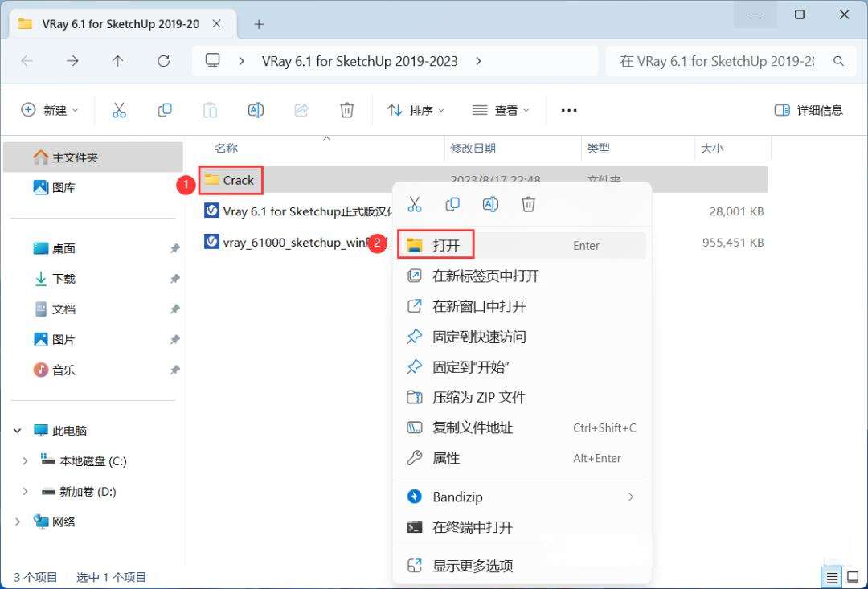Click the chevron after the computer icon
This screenshot has width=868, height=589.
pyautogui.click(x=241, y=61)
